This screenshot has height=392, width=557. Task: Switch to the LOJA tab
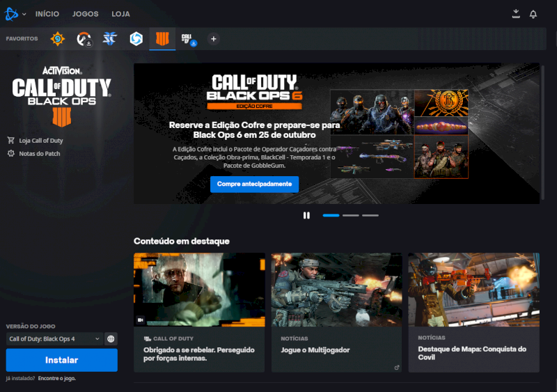(120, 14)
